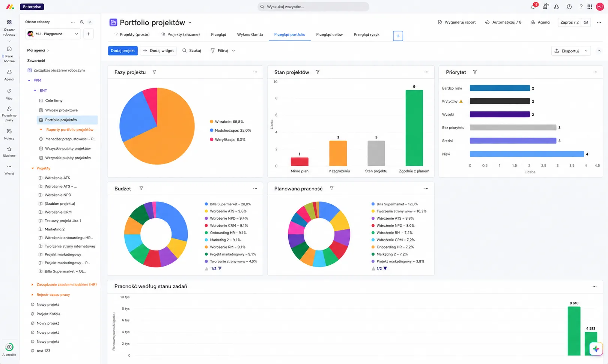Collapse the ENT folder
This screenshot has width=608, height=364.
(35, 91)
